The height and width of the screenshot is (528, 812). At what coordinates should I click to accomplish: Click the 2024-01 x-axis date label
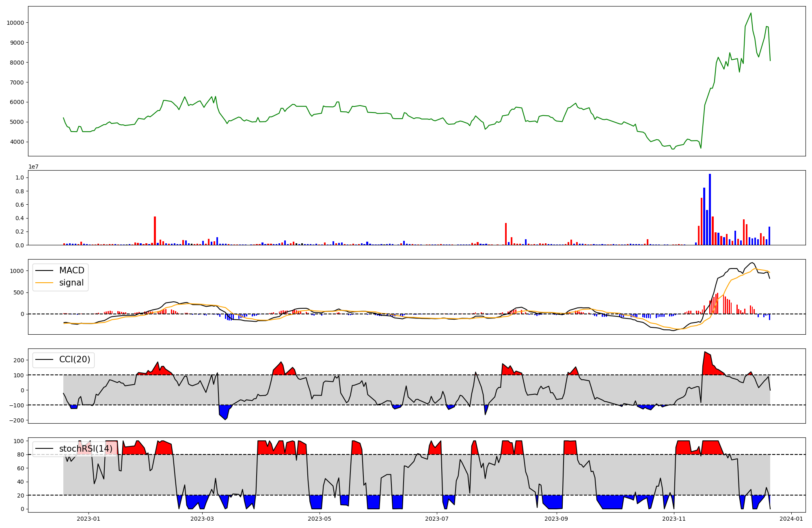791,519
